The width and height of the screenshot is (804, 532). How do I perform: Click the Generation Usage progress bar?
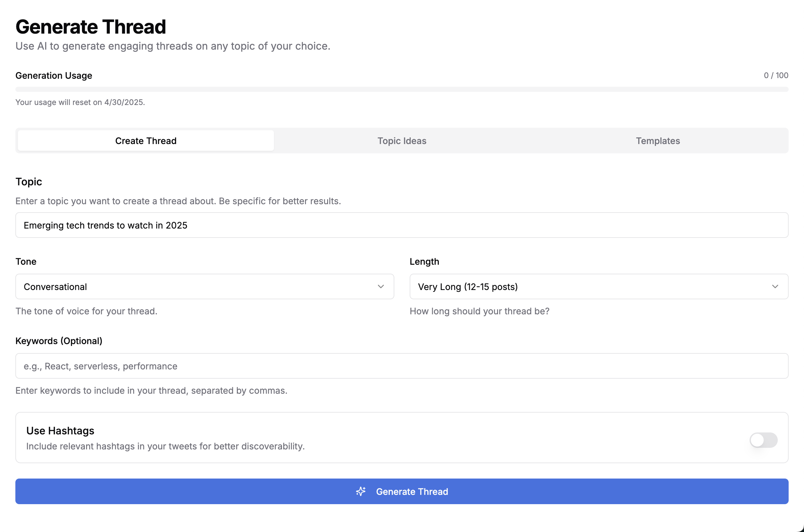coord(402,89)
